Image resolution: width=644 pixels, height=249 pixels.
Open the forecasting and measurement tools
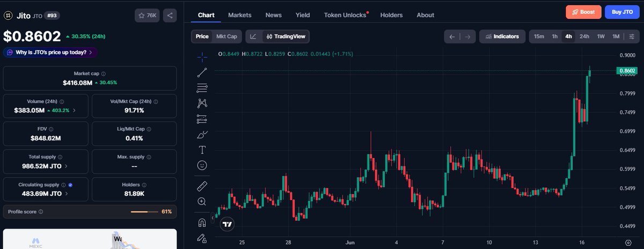pos(202,119)
